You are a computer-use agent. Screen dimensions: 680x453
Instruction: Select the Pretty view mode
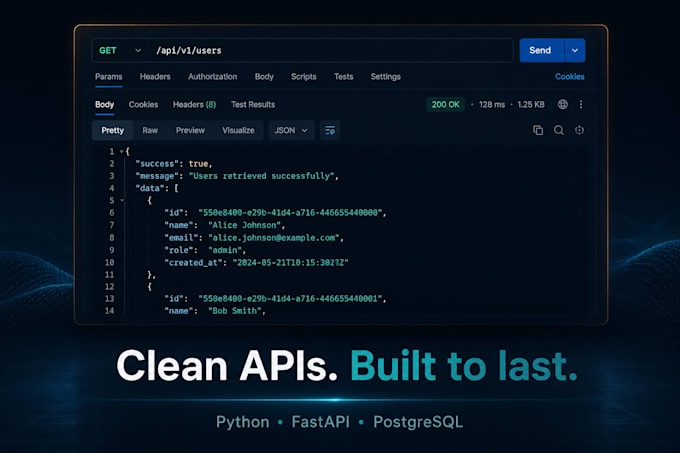(113, 130)
